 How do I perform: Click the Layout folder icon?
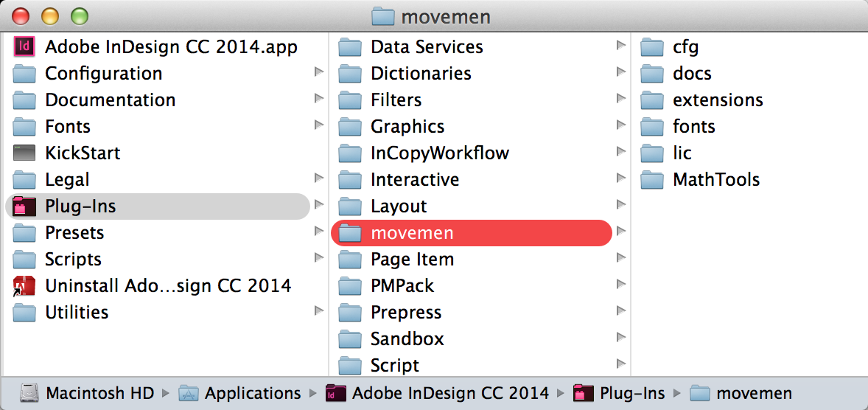[350, 206]
